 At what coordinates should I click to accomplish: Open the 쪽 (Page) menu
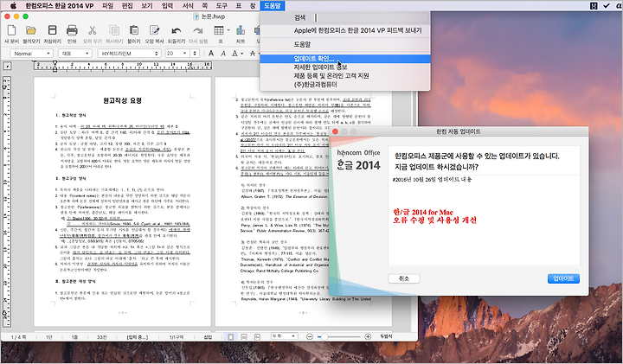(x=204, y=5)
